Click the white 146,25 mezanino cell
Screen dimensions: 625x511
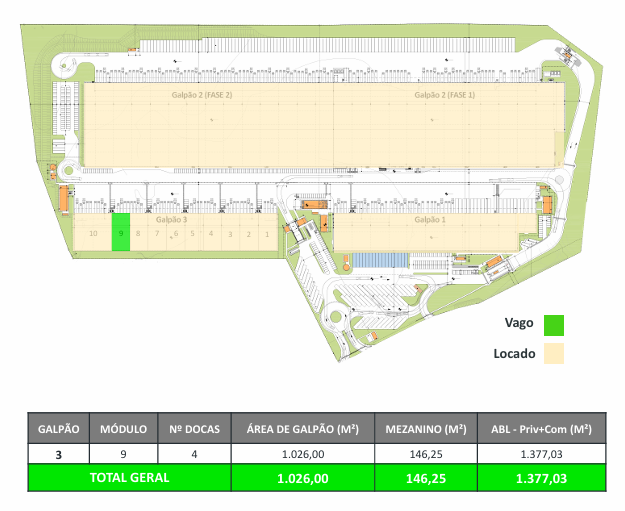425,453
